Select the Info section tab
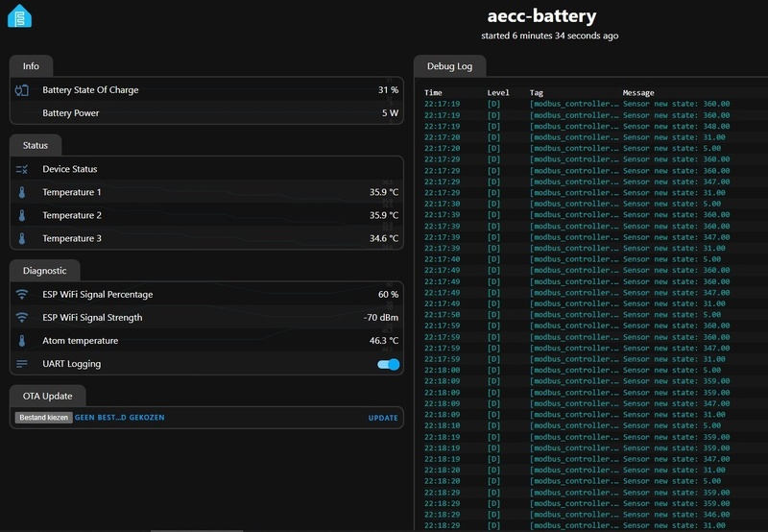 [31, 66]
